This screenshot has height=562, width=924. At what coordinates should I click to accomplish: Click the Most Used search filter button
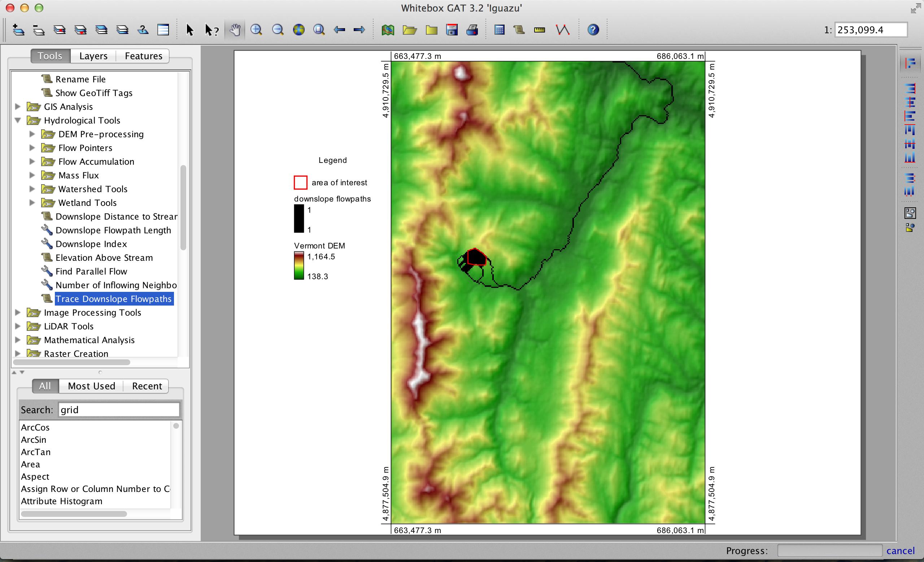click(91, 386)
